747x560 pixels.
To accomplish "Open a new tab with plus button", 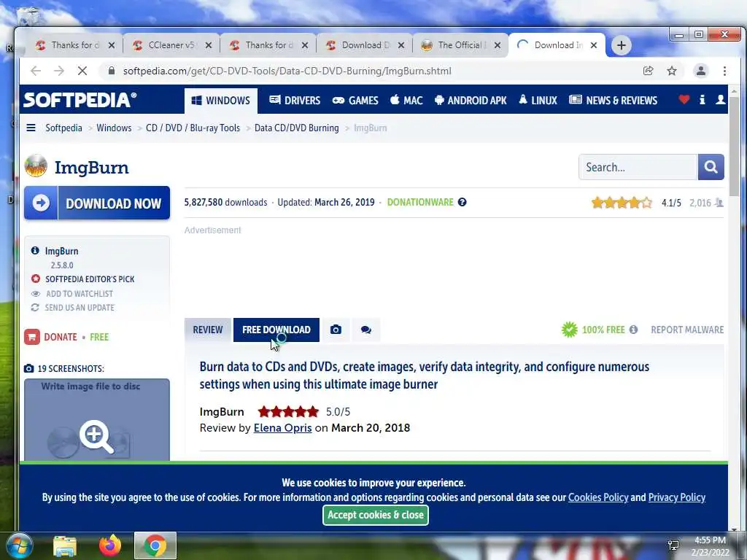I will click(x=622, y=45).
